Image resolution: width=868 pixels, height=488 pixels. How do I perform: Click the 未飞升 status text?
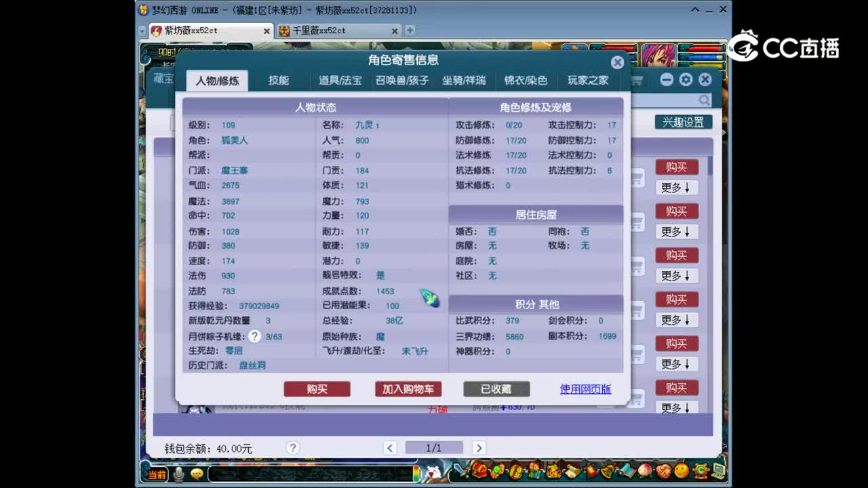(415, 351)
